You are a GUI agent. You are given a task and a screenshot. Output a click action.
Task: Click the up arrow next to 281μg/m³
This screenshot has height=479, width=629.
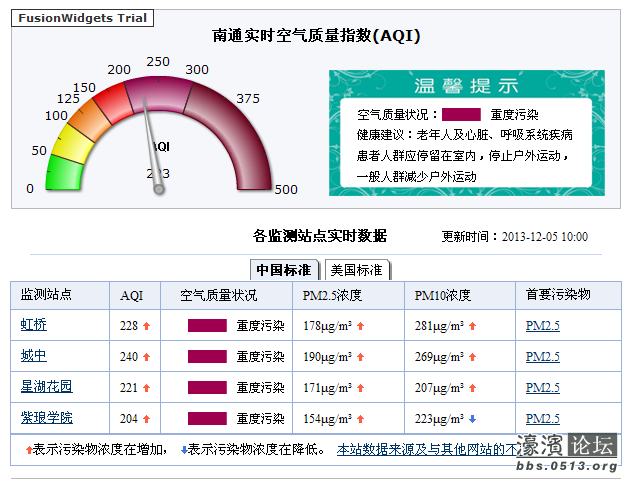pos(473,326)
